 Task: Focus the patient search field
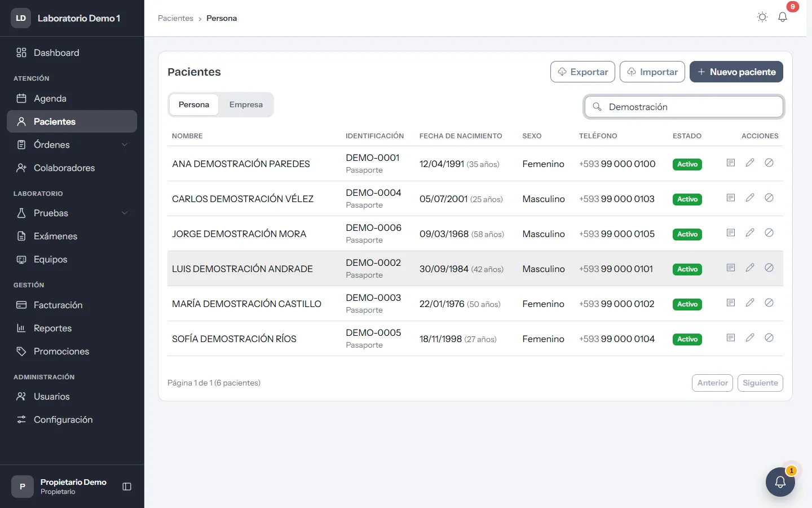pyautogui.click(x=684, y=107)
